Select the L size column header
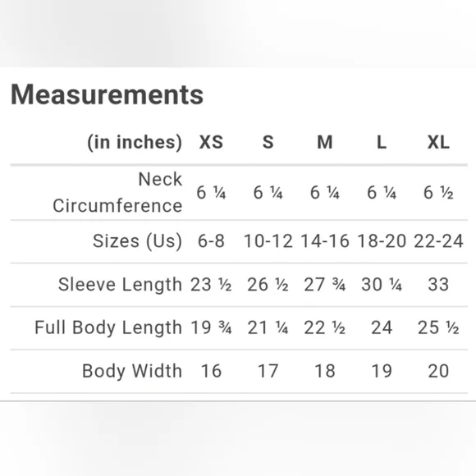Screen dimensions: 476x476 coord(382,142)
